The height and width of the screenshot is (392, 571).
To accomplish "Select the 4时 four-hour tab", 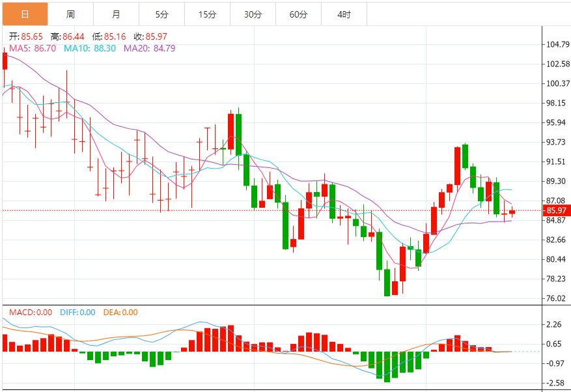I will (344, 14).
